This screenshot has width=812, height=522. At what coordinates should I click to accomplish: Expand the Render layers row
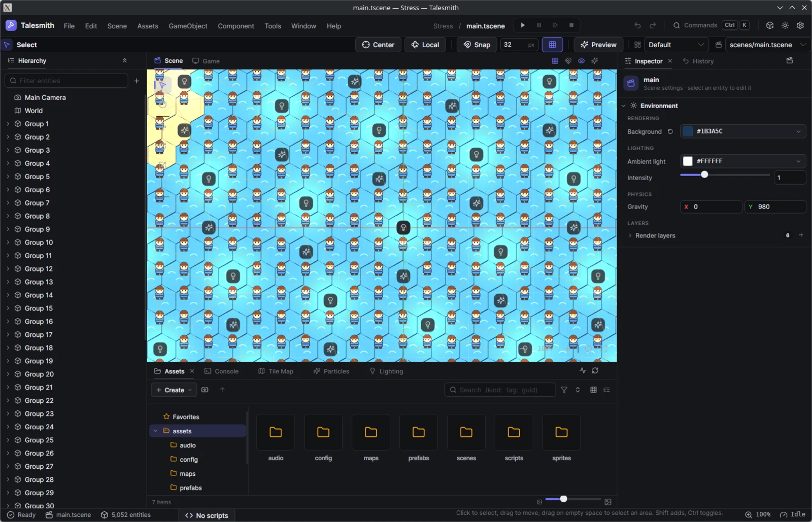[630, 235]
